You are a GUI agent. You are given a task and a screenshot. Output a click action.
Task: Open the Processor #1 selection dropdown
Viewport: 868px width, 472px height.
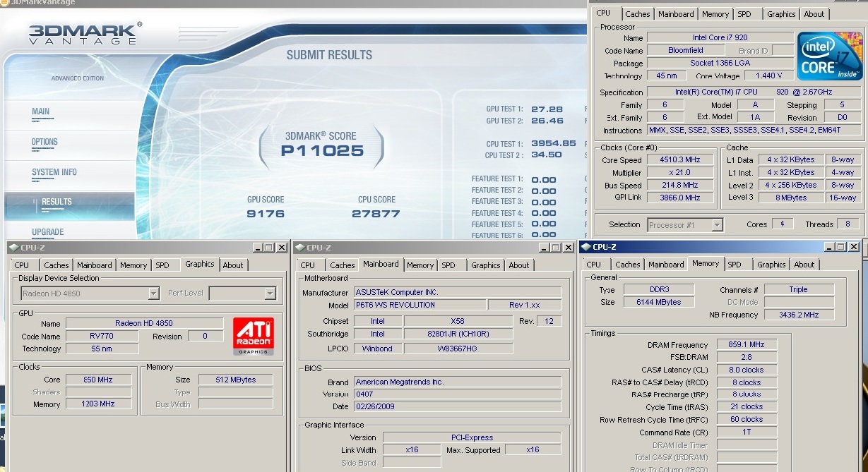(685, 225)
